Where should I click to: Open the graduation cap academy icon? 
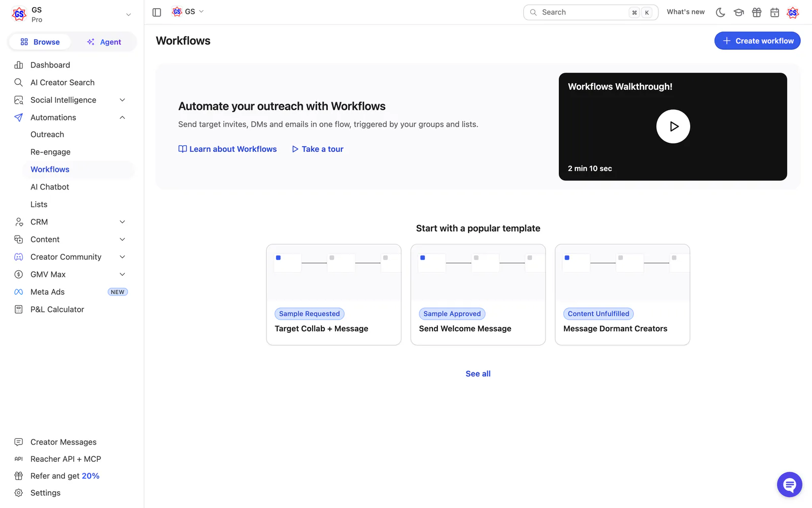(738, 12)
